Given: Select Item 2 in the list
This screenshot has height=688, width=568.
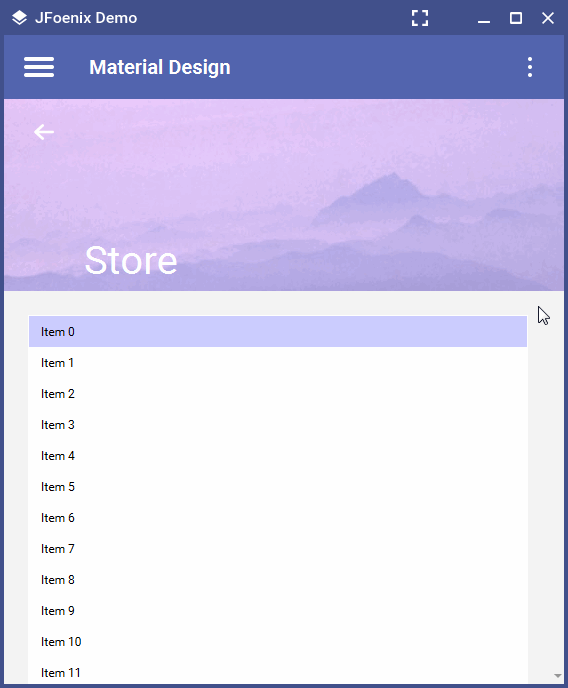Looking at the screenshot, I should click(x=278, y=394).
